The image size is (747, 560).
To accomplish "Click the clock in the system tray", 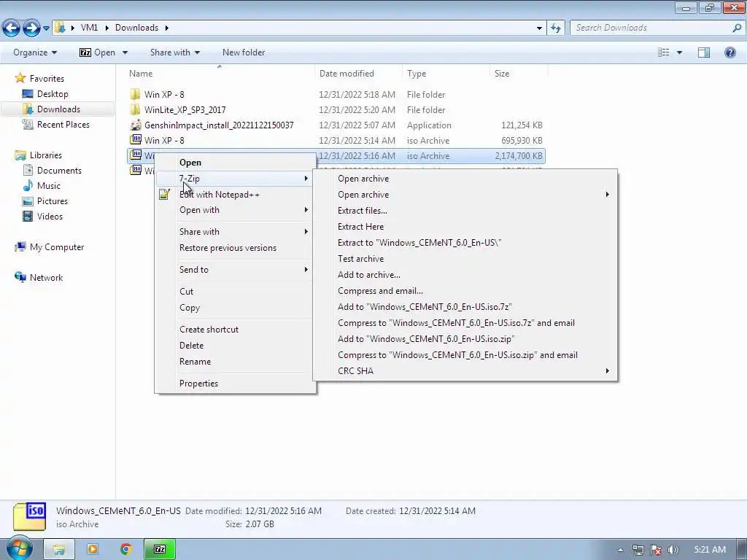I will [x=710, y=550].
